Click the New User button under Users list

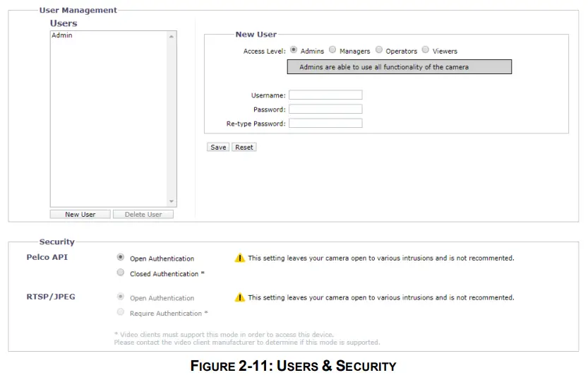click(80, 214)
